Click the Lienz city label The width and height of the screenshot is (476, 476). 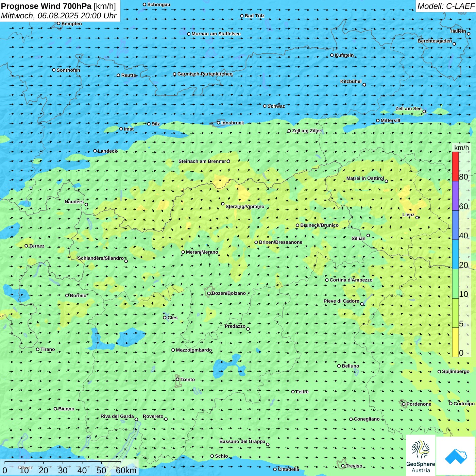coord(408,215)
